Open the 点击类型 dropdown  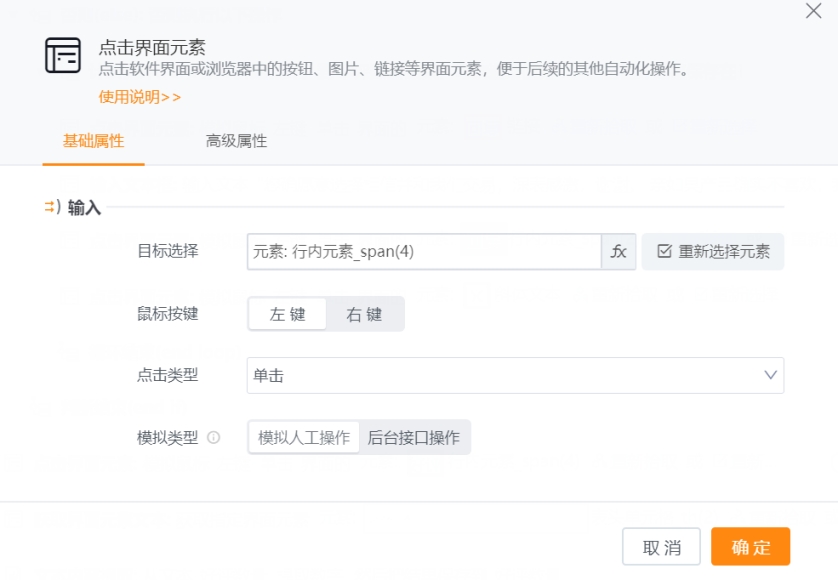pos(515,375)
